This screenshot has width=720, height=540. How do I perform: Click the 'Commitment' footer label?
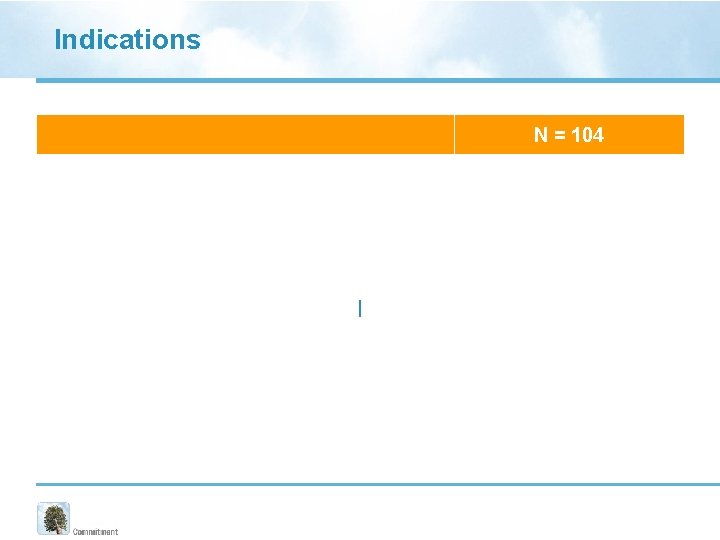[96, 532]
